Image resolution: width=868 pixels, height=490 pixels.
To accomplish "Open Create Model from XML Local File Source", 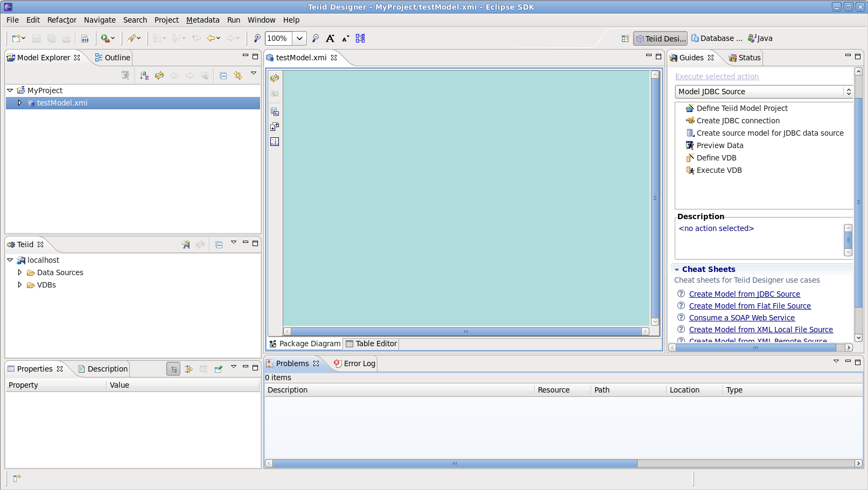I will (761, 330).
